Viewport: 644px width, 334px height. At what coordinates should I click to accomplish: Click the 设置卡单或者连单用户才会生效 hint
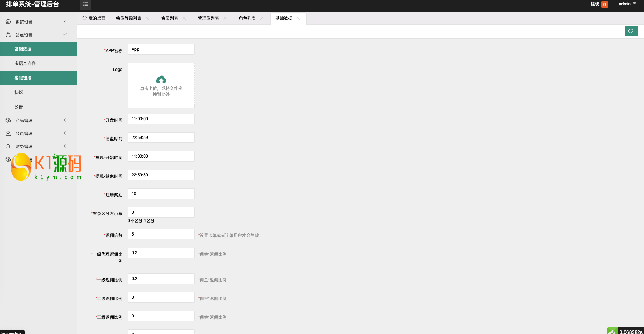[229, 236]
